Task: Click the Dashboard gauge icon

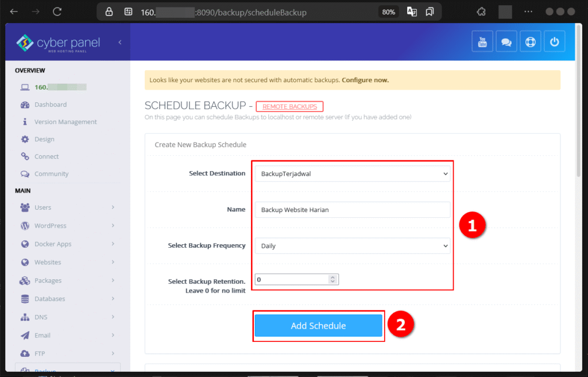Action: (25, 105)
